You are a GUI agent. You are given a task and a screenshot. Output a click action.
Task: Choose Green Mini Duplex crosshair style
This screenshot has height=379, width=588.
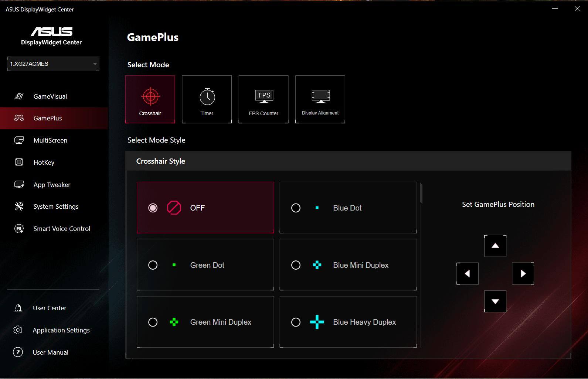tap(153, 322)
